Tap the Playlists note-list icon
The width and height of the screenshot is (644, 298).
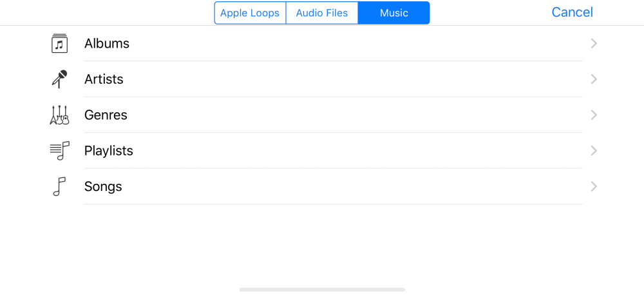tap(59, 151)
